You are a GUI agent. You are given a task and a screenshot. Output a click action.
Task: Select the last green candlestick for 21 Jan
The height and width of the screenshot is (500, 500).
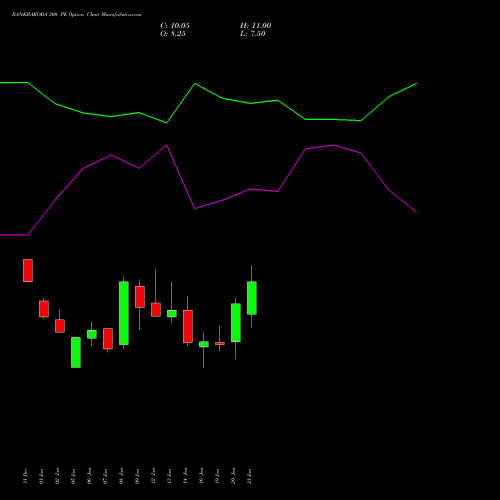252,298
